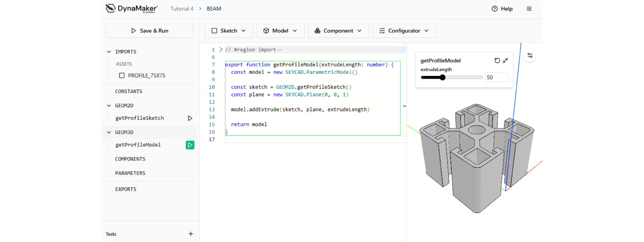The height and width of the screenshot is (242, 644).
Task: Collapse the IMPORTS section
Action: point(109,52)
